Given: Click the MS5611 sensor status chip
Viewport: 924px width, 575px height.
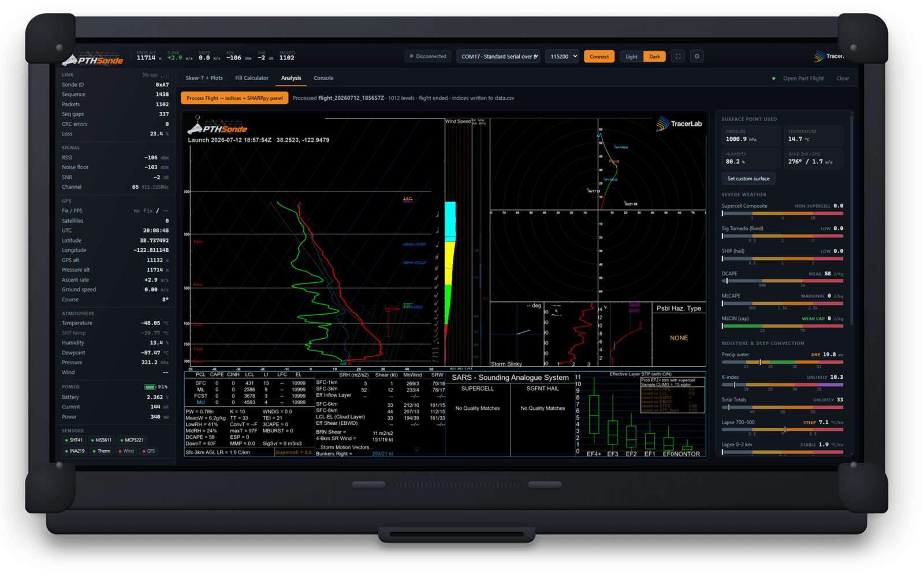Looking at the screenshot, I should pos(101,440).
